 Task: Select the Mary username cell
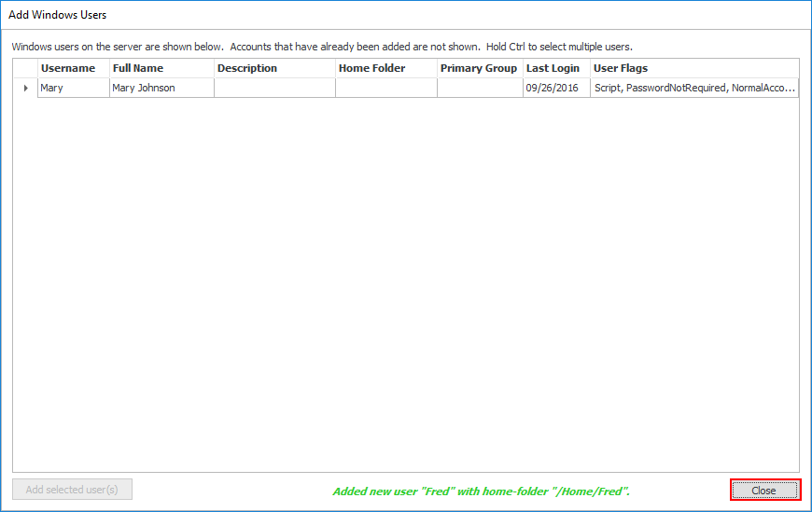pyautogui.click(x=72, y=88)
